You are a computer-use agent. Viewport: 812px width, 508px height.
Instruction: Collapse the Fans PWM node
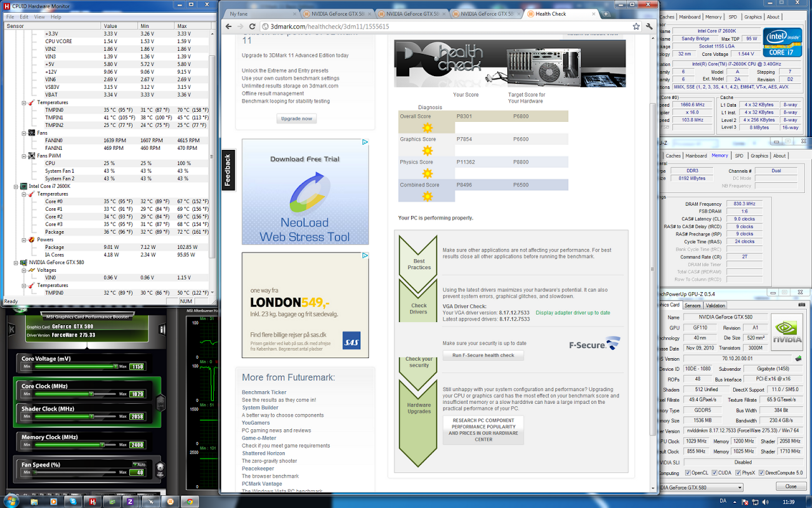tap(23, 156)
